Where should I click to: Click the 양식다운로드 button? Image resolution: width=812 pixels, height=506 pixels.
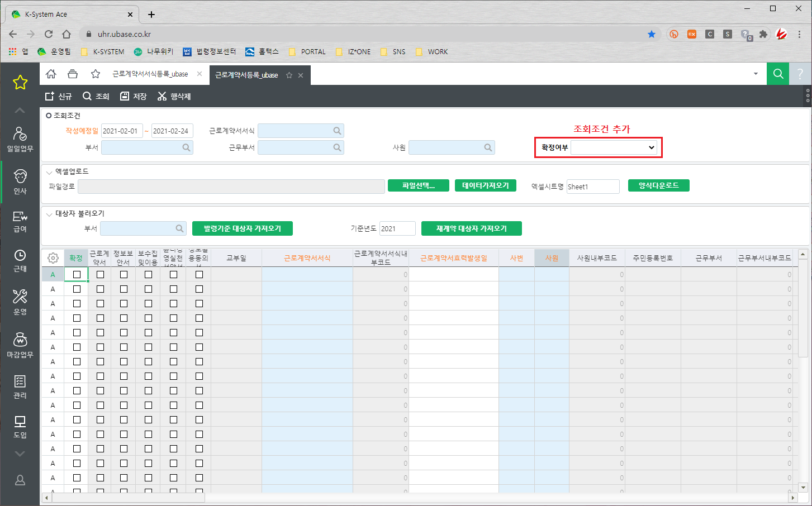pyautogui.click(x=659, y=185)
